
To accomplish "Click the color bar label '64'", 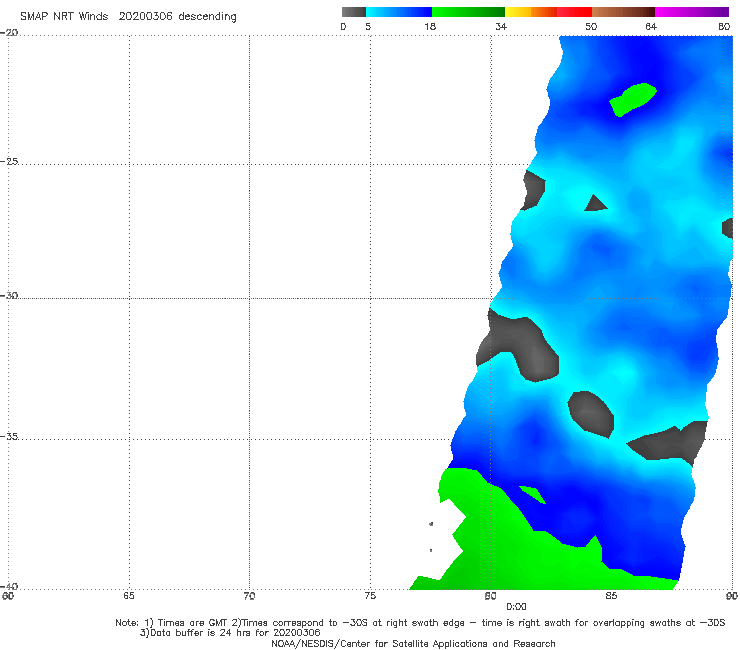I will point(651,27).
